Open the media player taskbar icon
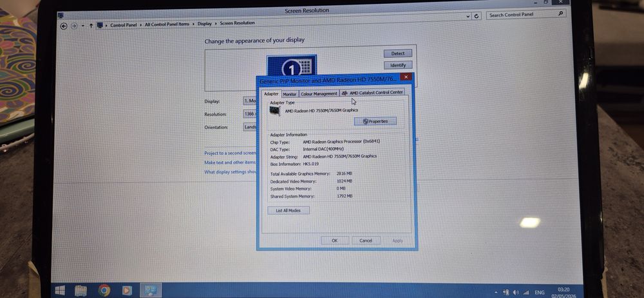This screenshot has width=644, height=298. pyautogui.click(x=128, y=291)
